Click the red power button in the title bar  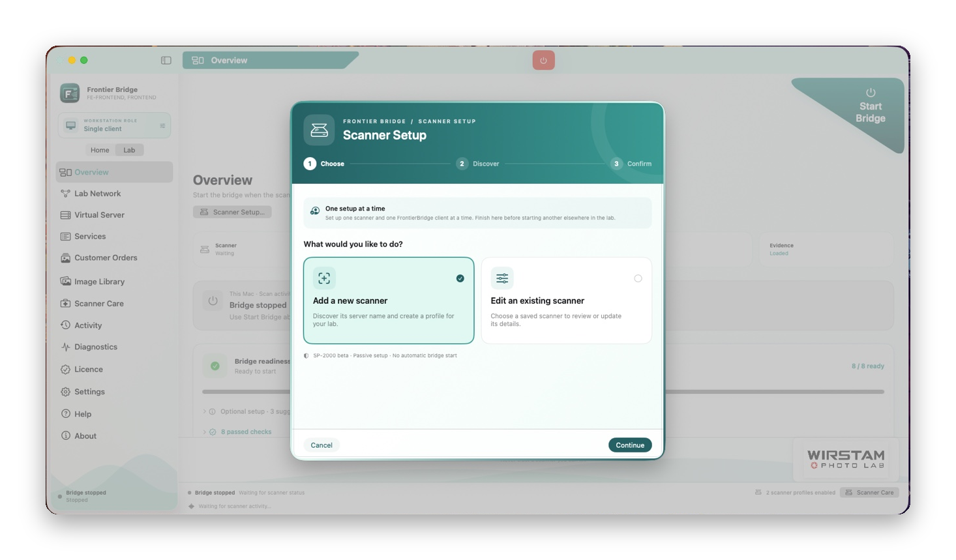pos(543,61)
